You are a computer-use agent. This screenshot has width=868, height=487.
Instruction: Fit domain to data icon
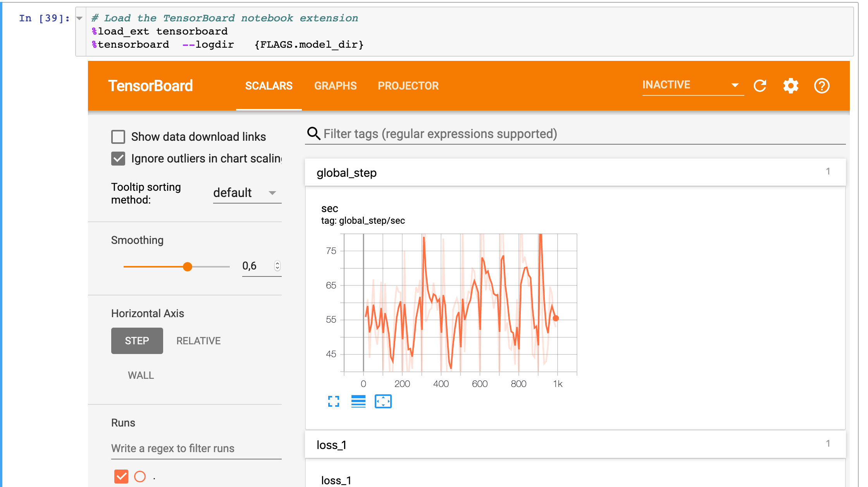point(383,401)
